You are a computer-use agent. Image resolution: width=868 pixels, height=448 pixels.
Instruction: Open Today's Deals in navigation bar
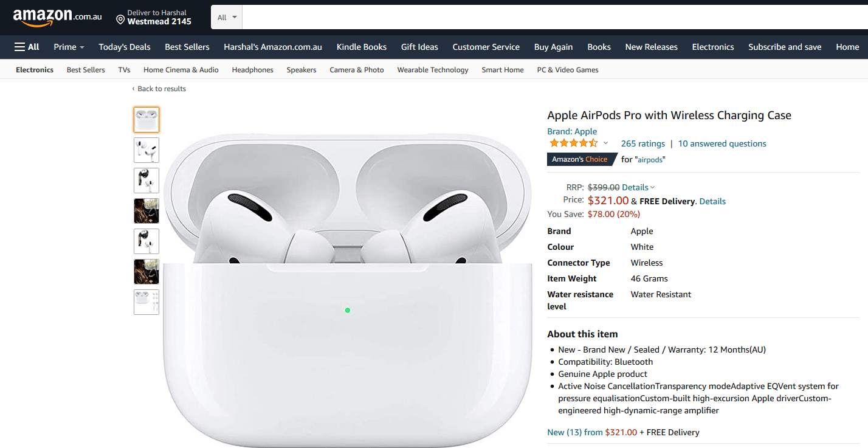(125, 47)
